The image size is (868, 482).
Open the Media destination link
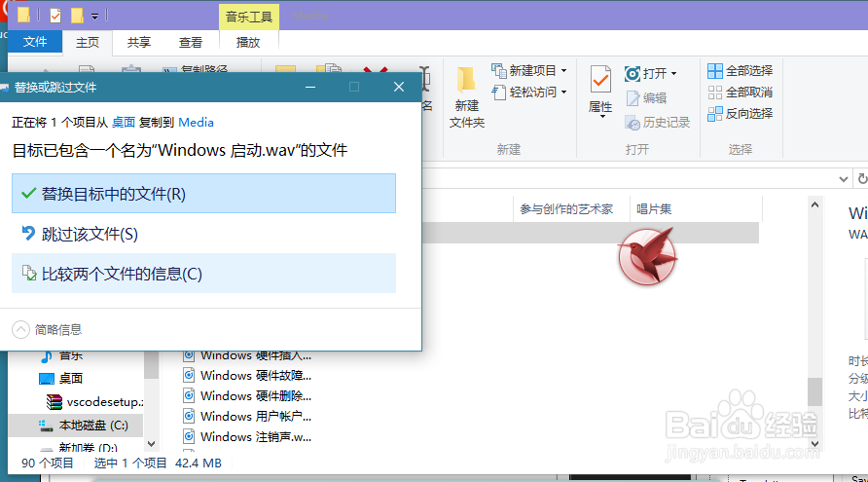[x=196, y=123]
